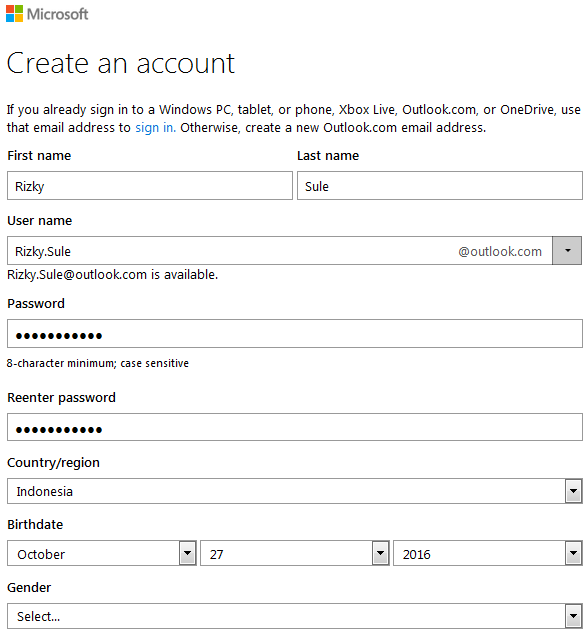
Task: Click the 'Create an account' heading
Action: click(121, 63)
